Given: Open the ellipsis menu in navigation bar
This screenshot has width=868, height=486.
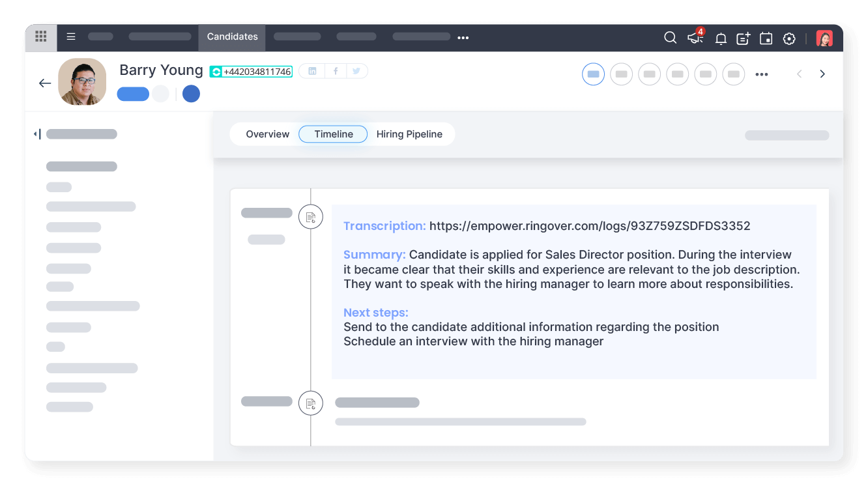Looking at the screenshot, I should [x=463, y=38].
